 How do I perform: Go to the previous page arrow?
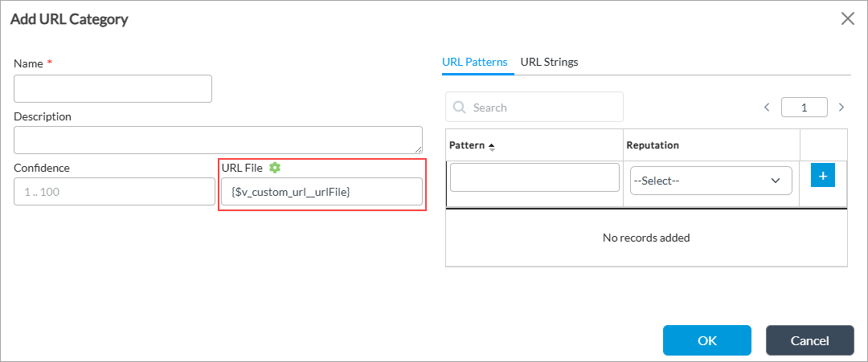767,107
